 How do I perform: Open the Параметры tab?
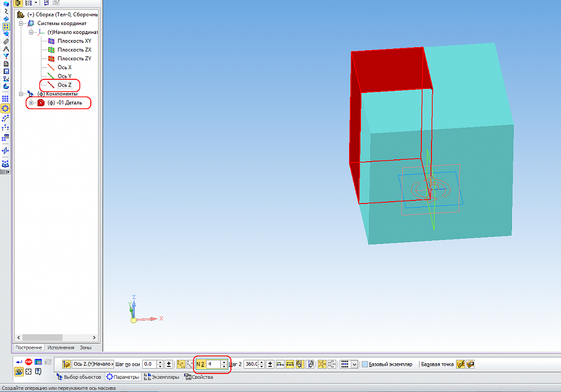(x=123, y=377)
